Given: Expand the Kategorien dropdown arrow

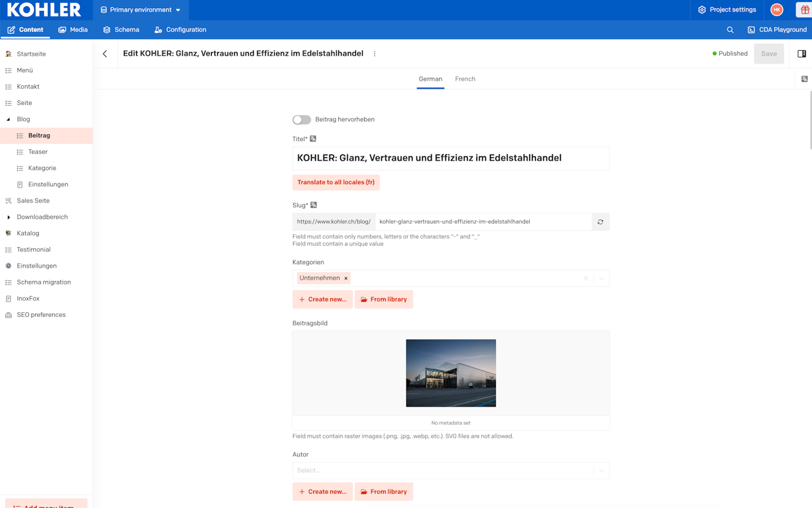Looking at the screenshot, I should tap(602, 278).
